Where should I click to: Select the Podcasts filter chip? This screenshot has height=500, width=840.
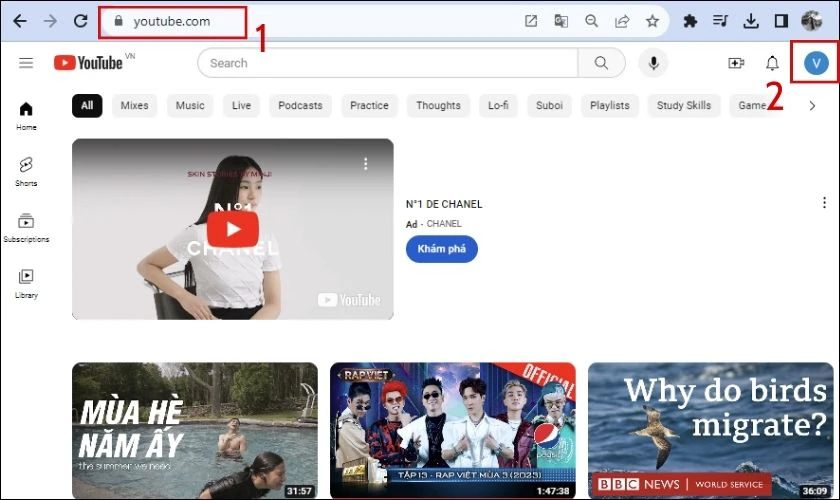pyautogui.click(x=301, y=106)
